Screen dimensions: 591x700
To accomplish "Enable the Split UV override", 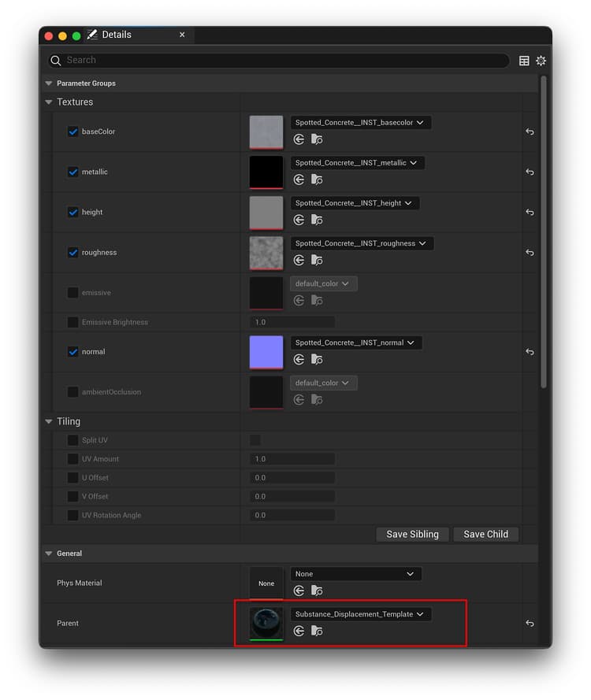I will 72,440.
